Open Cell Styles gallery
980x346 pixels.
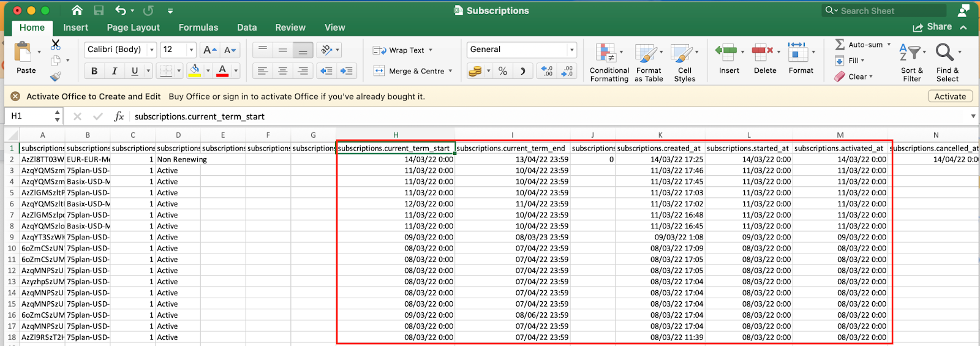click(685, 62)
